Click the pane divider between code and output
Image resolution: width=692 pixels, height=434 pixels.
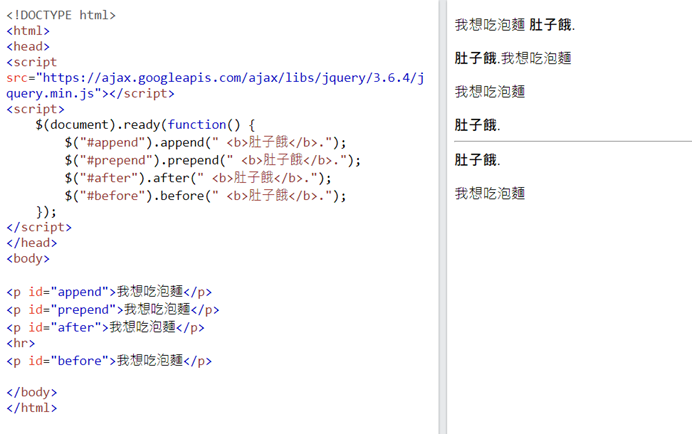tap(443, 217)
